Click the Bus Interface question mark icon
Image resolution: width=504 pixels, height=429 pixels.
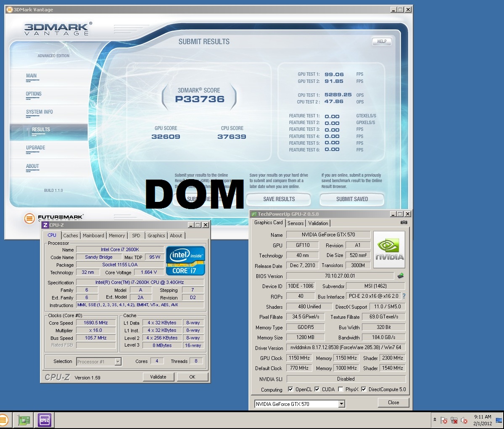click(x=404, y=296)
